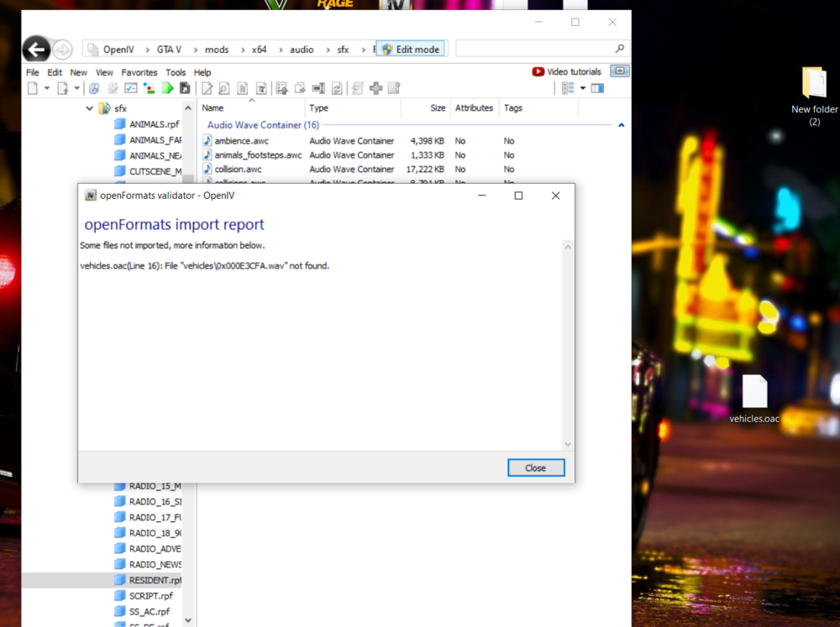Collapse the Audio Wave Container group arrow

pos(620,124)
